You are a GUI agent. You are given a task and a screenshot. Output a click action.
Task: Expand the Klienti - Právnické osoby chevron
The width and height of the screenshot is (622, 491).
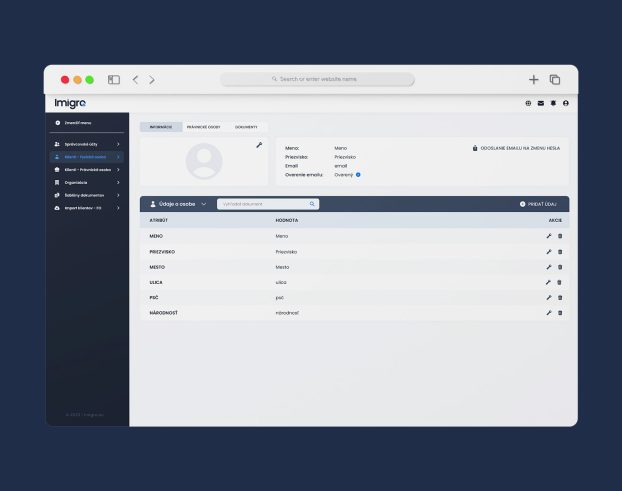coord(118,170)
